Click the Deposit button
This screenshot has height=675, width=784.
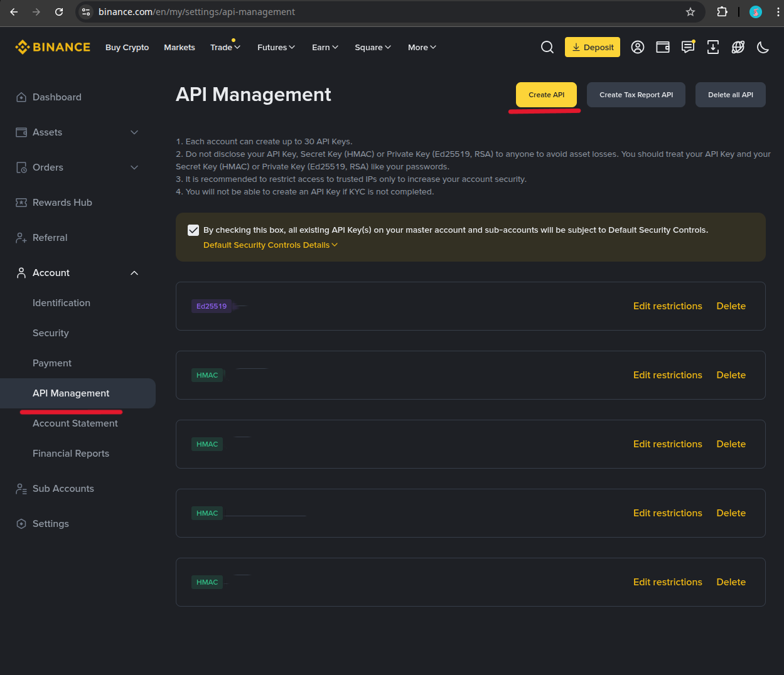coord(593,47)
